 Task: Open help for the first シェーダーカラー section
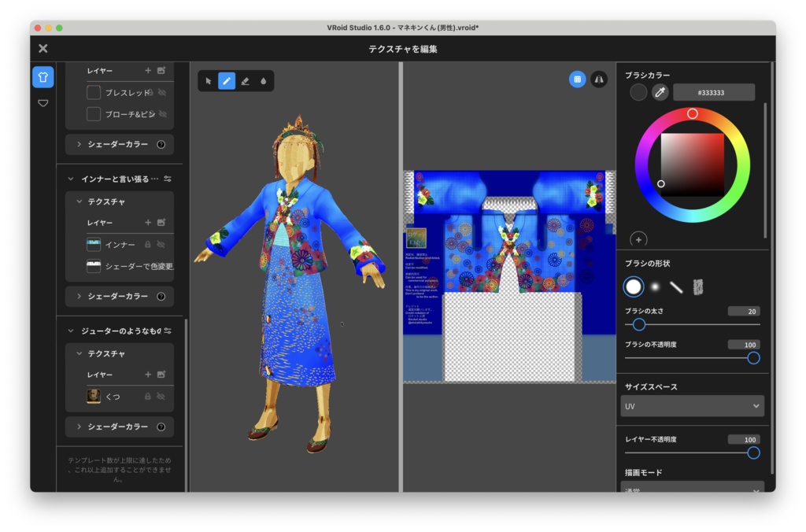[161, 145]
